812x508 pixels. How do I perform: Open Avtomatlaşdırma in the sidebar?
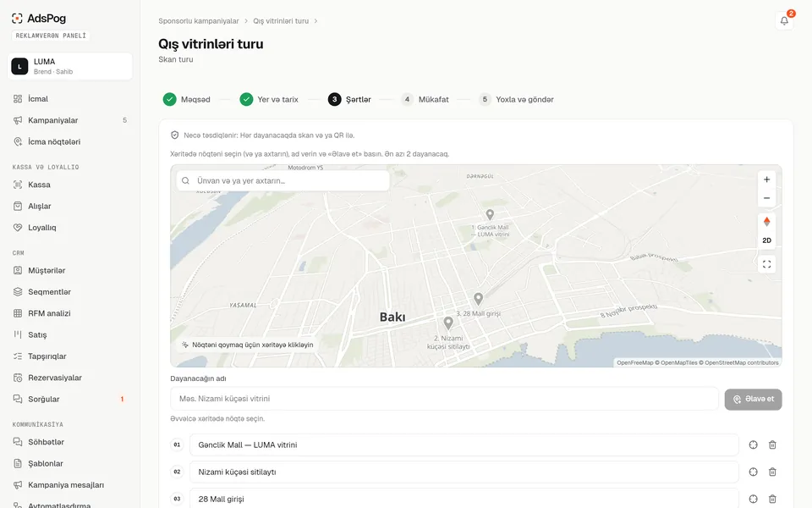pyautogui.click(x=70, y=505)
